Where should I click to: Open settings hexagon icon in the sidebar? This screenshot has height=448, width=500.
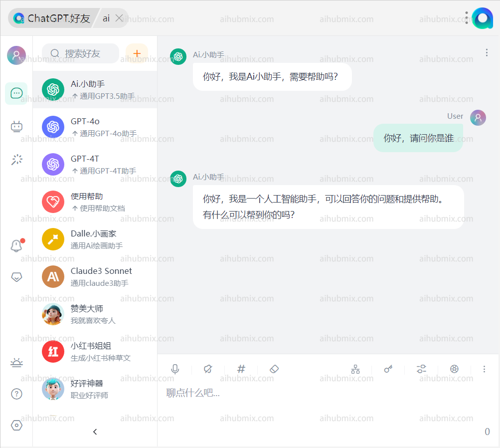pos(16,425)
